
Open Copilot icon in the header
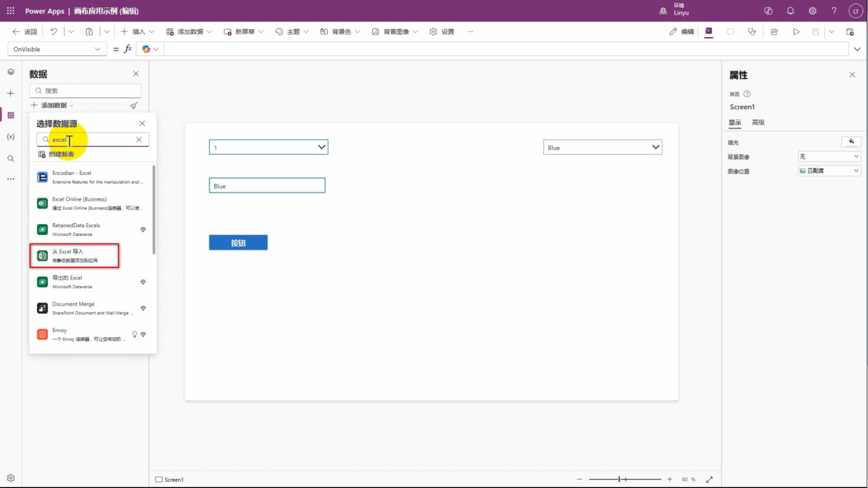pyautogui.click(x=768, y=11)
